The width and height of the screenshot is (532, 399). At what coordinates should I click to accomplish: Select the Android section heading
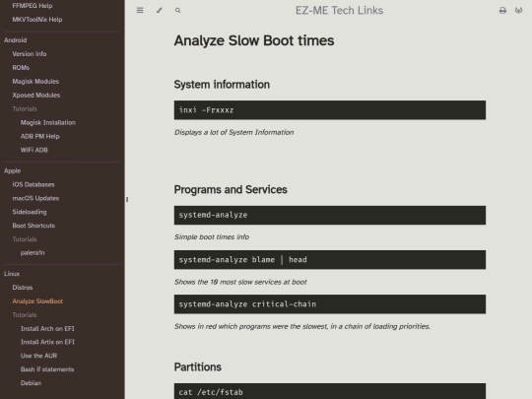pyautogui.click(x=15, y=40)
